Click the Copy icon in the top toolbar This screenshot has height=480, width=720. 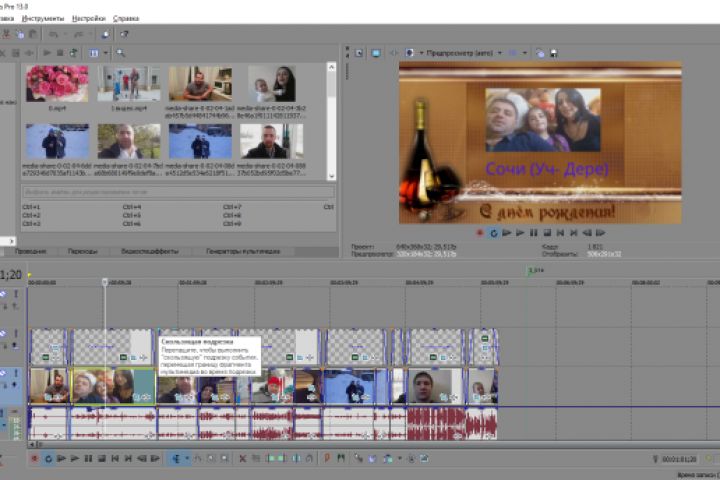pos(20,34)
